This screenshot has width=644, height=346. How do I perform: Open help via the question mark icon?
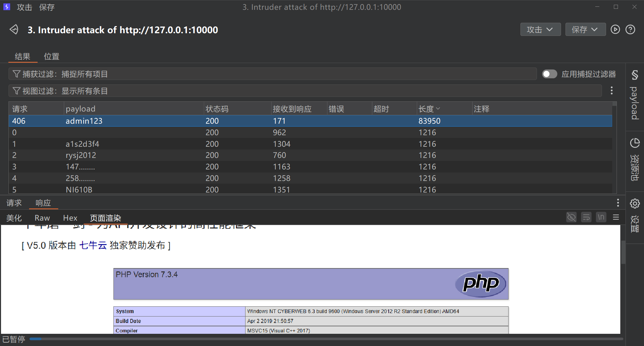pos(630,29)
